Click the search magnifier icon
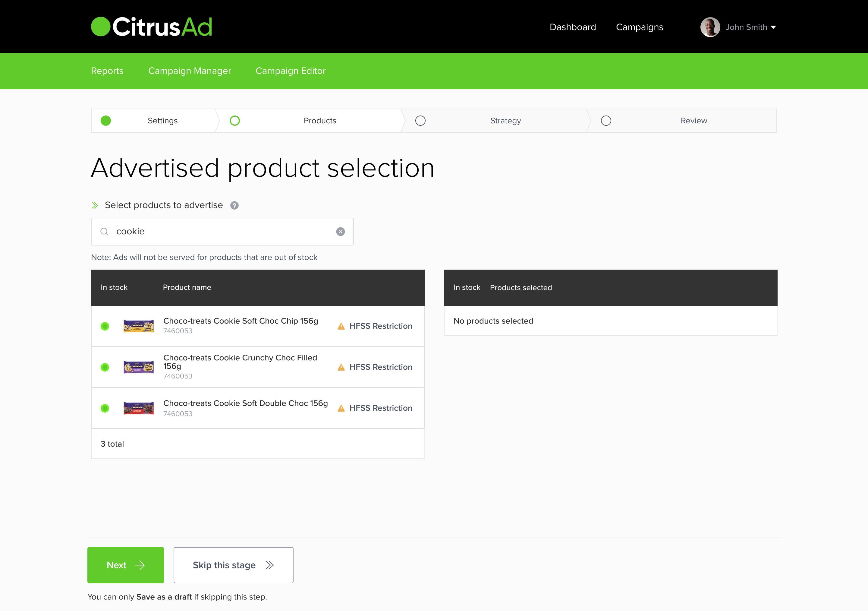 pyautogui.click(x=104, y=232)
